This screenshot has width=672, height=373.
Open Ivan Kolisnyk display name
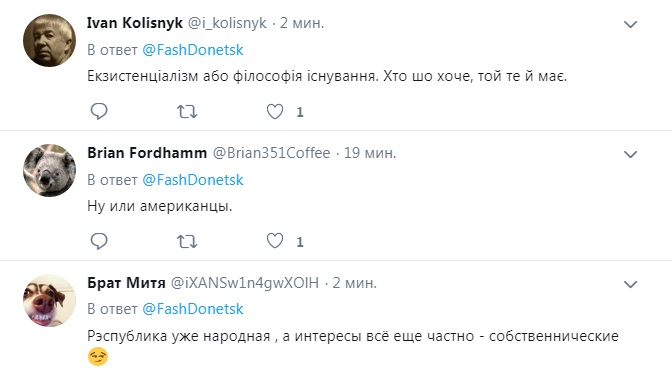[135, 23]
